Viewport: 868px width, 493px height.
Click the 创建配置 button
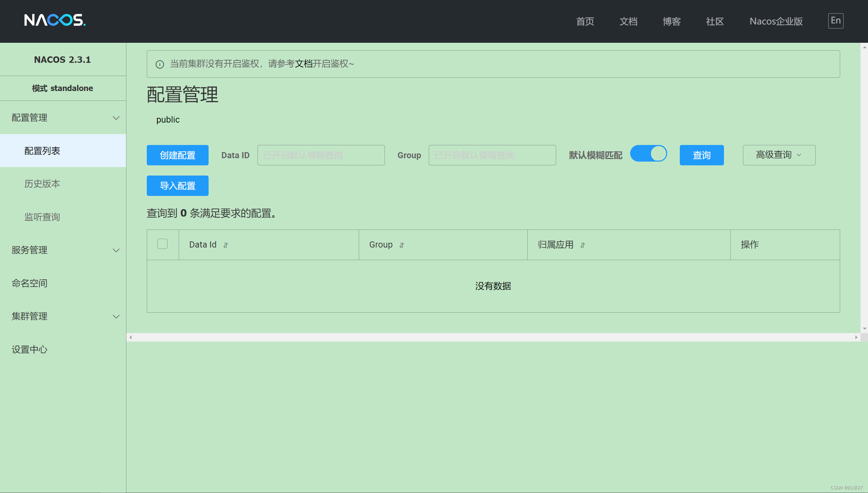pyautogui.click(x=177, y=155)
